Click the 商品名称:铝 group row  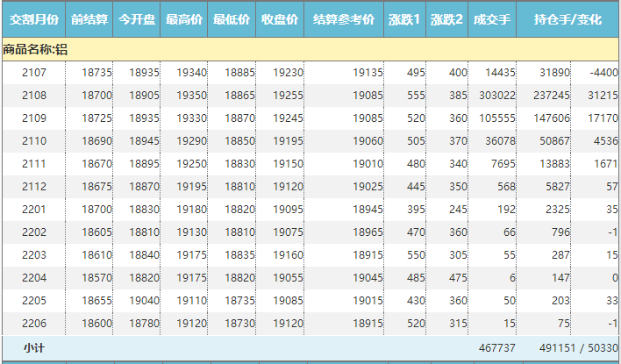pos(35,49)
